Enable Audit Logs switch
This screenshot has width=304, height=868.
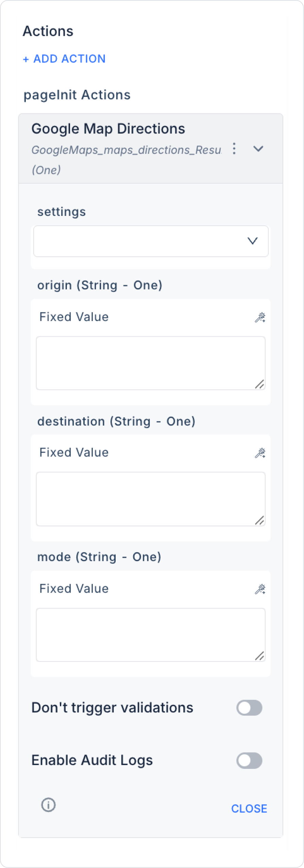[x=249, y=760]
